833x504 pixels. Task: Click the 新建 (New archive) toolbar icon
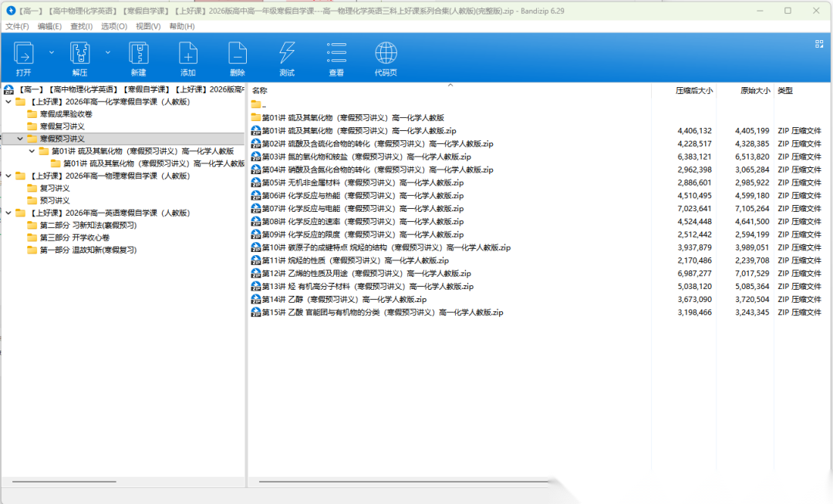point(138,54)
